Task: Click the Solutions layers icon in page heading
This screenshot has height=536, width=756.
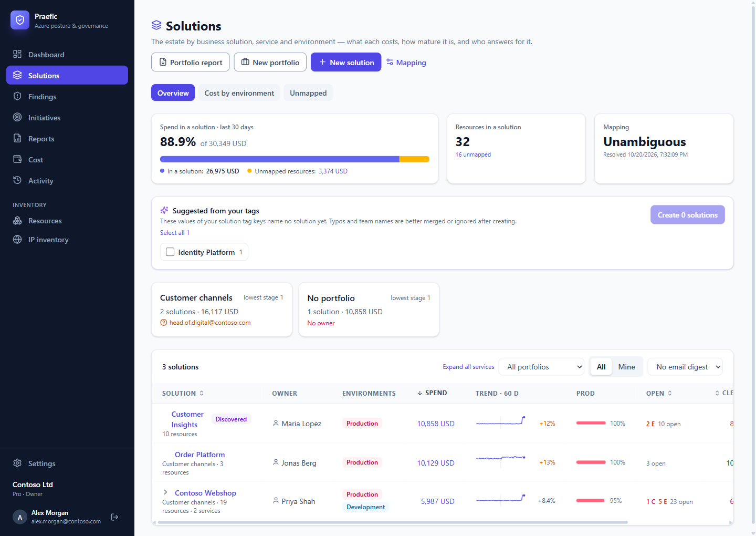Action: click(156, 25)
